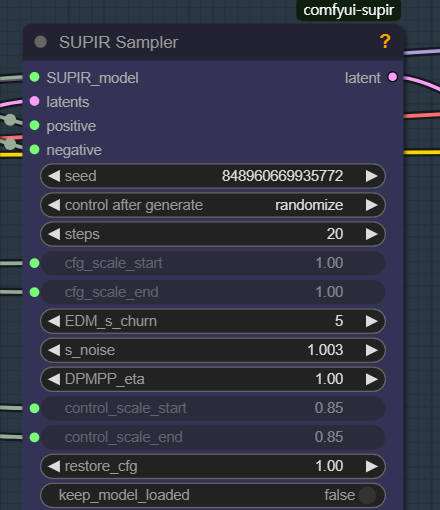Select previous control after generate option

tap(54, 205)
